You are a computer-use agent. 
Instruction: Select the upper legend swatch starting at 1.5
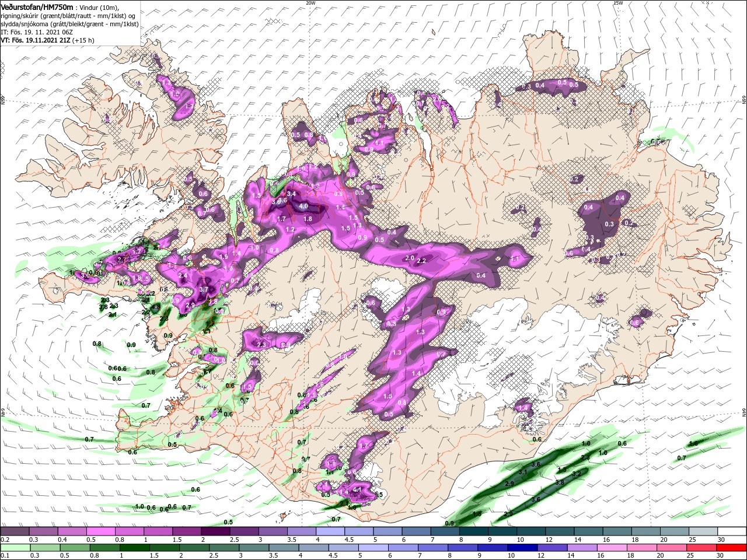187,531
